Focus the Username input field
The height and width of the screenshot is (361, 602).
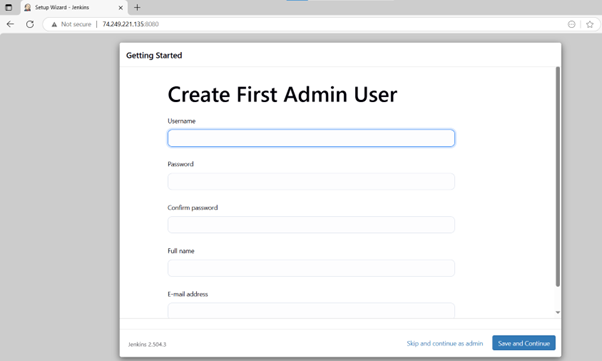[311, 138]
